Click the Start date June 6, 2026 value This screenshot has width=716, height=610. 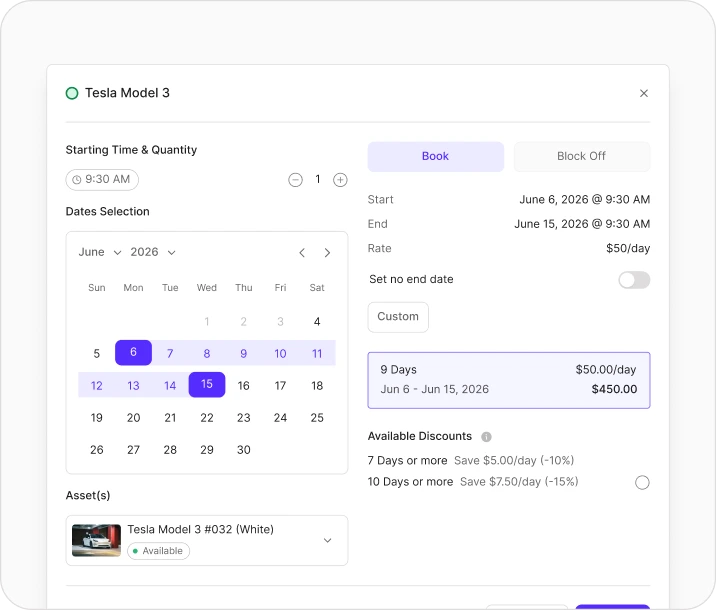tap(584, 200)
